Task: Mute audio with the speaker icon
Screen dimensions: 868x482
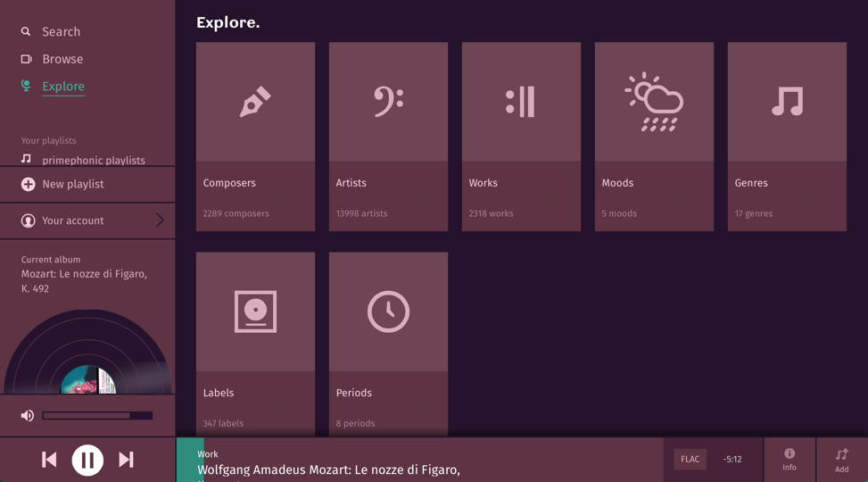Action: coord(27,416)
